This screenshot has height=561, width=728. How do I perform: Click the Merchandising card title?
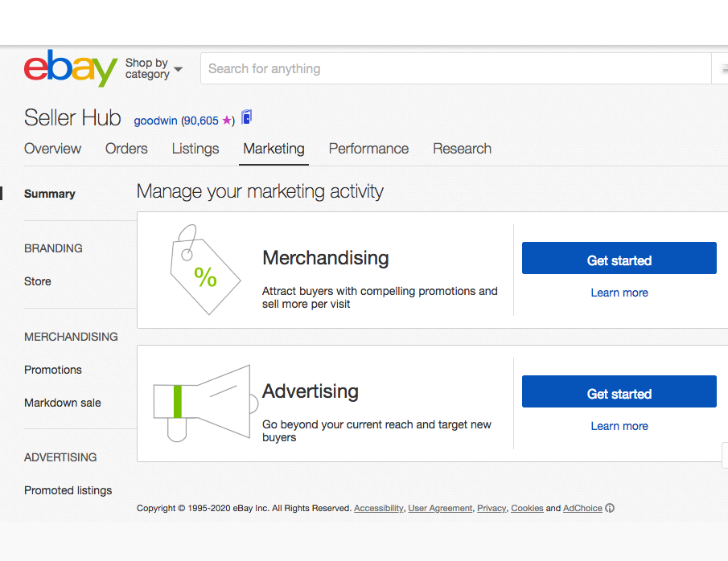coord(326,258)
